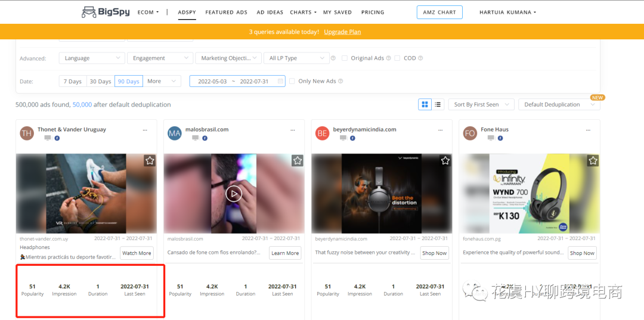Star the Thonet & Vander ad
Viewport: 644px width, 320px height.
point(150,161)
